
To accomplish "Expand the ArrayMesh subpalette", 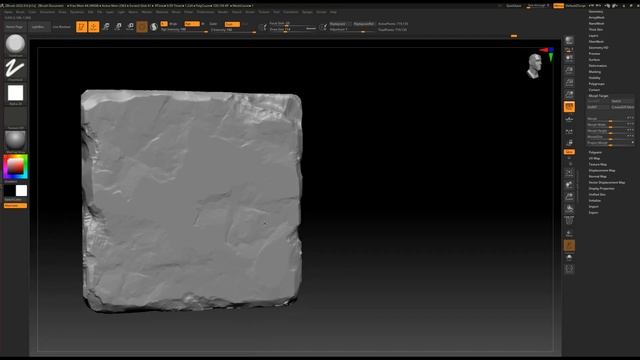I will pos(596,18).
